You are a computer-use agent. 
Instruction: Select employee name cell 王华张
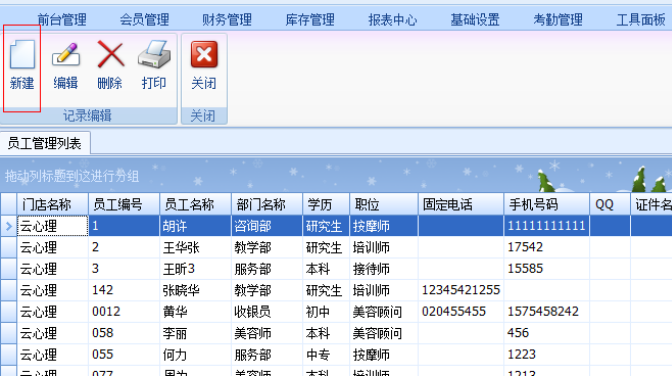pyautogui.click(x=195, y=247)
